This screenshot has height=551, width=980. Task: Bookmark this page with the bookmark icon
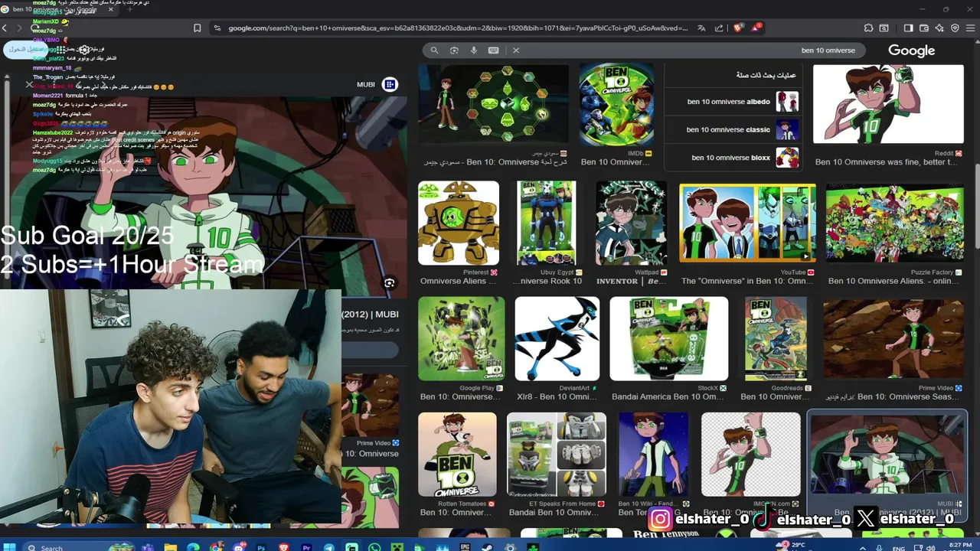[x=197, y=28]
